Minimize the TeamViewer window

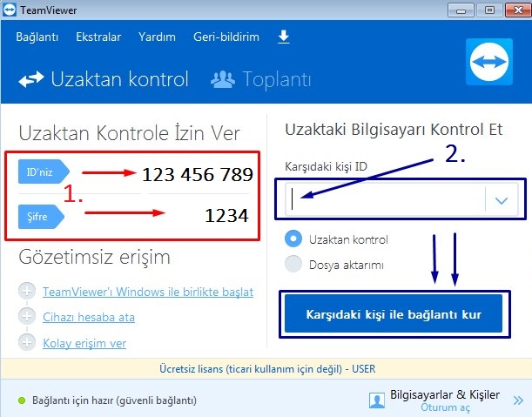(461, 10)
